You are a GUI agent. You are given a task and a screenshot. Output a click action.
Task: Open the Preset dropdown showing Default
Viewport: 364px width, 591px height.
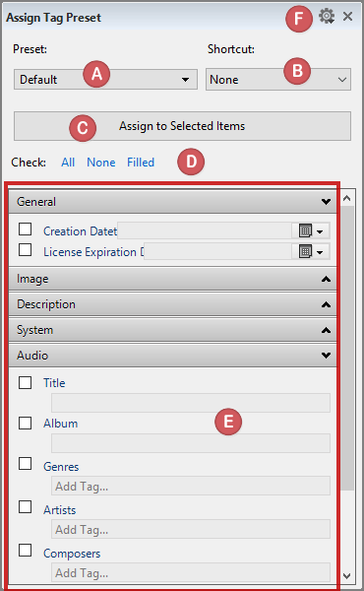point(105,79)
